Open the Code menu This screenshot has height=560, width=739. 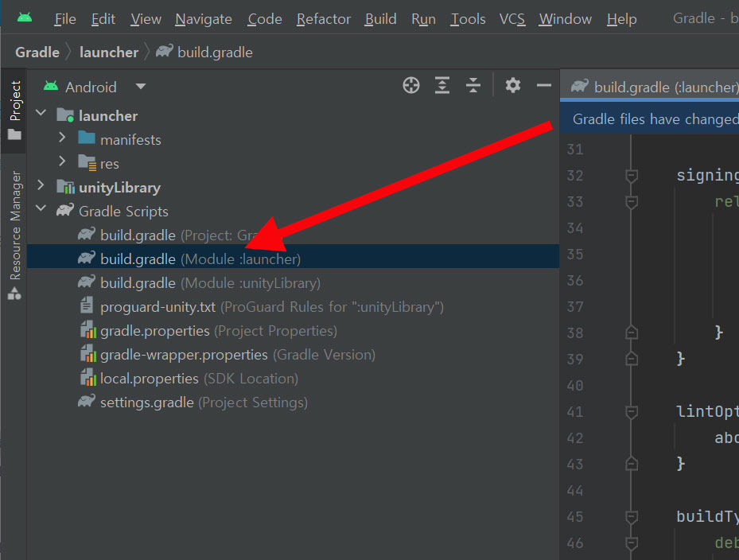point(265,19)
